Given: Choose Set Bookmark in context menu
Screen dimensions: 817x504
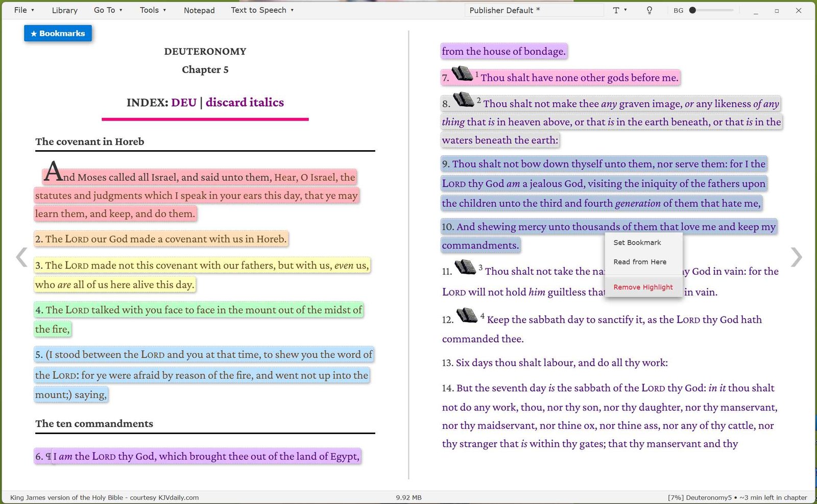Looking at the screenshot, I should [x=643, y=243].
